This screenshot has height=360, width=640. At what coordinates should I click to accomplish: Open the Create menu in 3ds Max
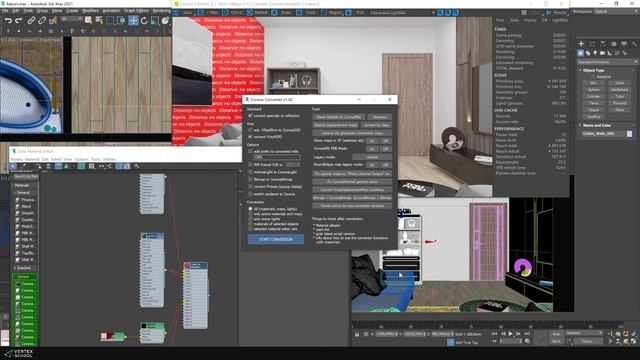(72, 11)
